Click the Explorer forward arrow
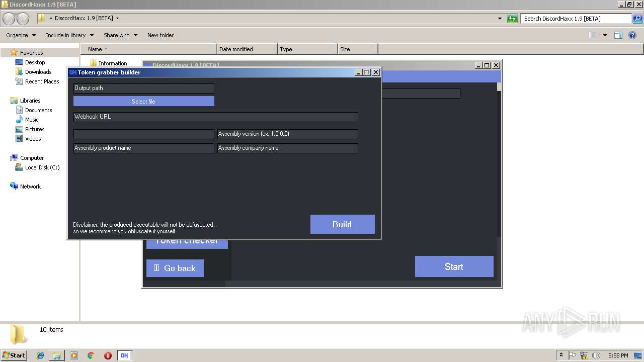 pyautogui.click(x=23, y=19)
